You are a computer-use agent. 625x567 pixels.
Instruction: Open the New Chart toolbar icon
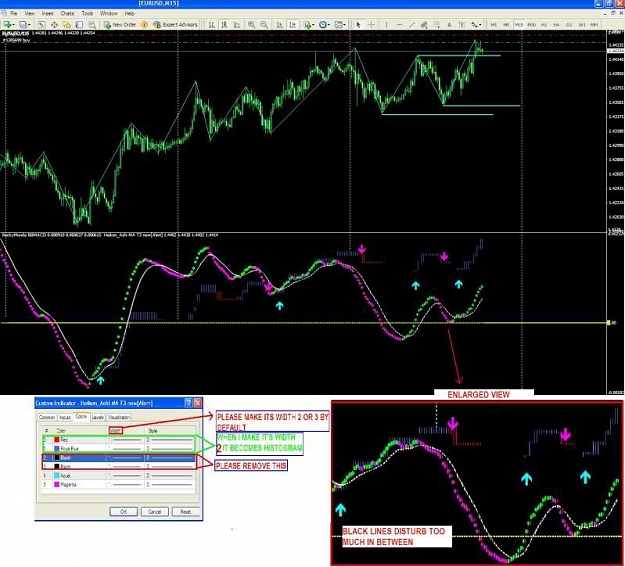(8, 25)
